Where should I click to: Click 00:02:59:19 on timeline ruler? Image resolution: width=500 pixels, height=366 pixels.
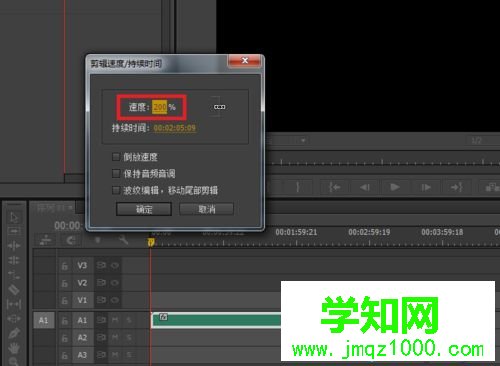click(x=369, y=232)
